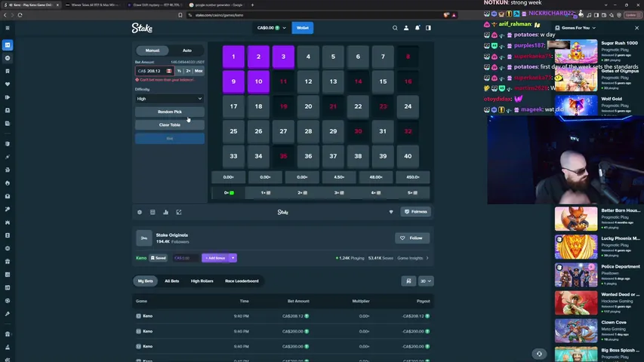Click the fullscreen expand icon
The height and width of the screenshot is (362, 644).
coord(179,212)
